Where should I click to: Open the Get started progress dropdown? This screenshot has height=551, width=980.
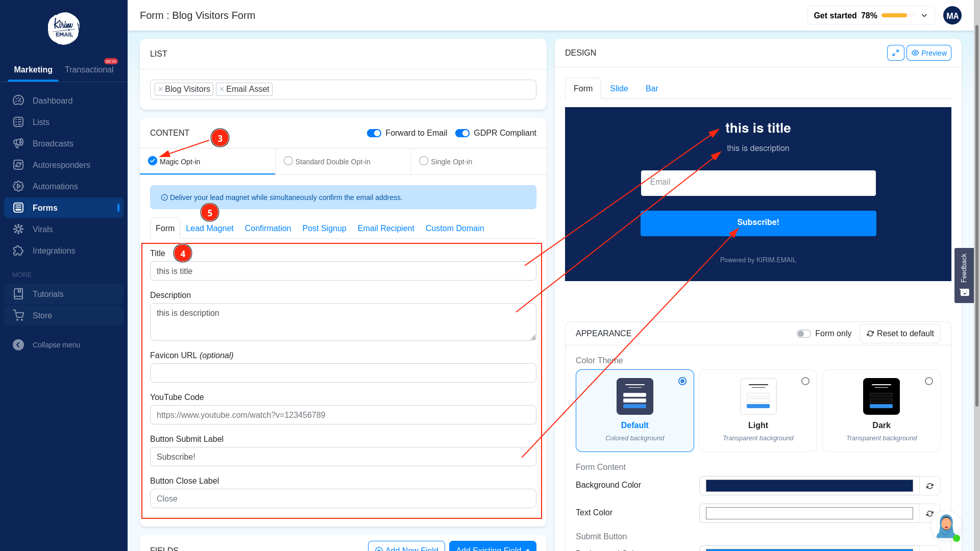pos(924,15)
